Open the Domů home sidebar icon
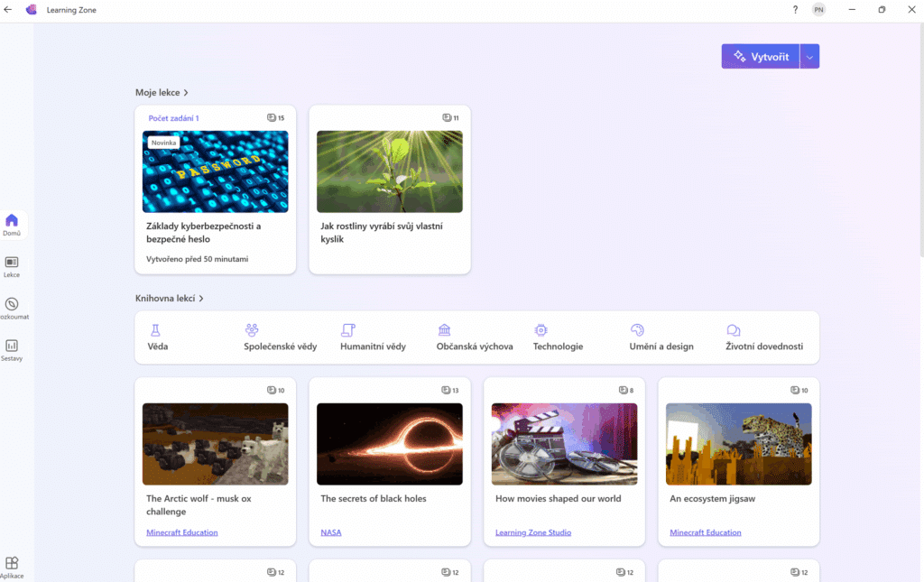The width and height of the screenshot is (924, 582). (x=12, y=225)
